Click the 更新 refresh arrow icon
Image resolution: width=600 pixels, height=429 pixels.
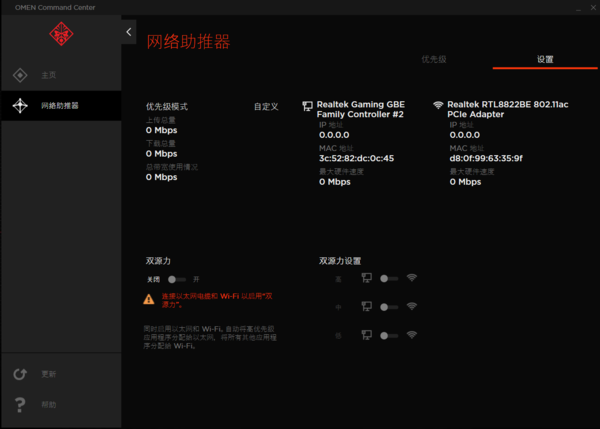point(20,374)
